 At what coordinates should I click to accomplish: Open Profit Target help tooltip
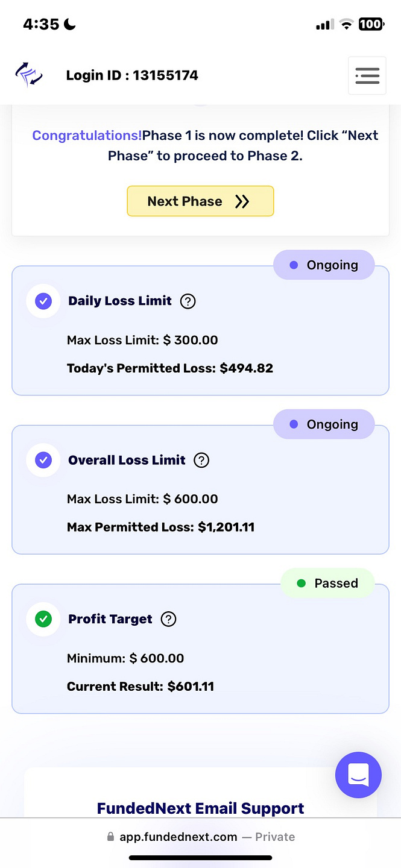pyautogui.click(x=169, y=619)
